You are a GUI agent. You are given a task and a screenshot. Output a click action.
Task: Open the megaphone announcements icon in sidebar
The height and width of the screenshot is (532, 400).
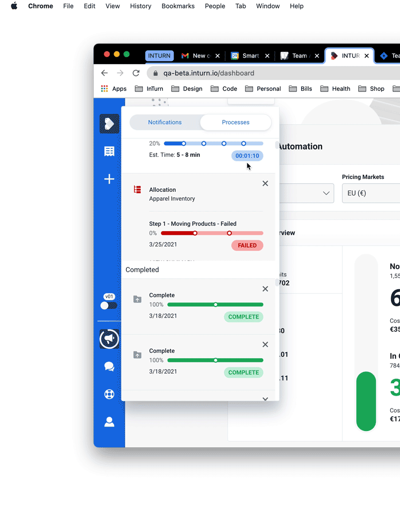(109, 339)
